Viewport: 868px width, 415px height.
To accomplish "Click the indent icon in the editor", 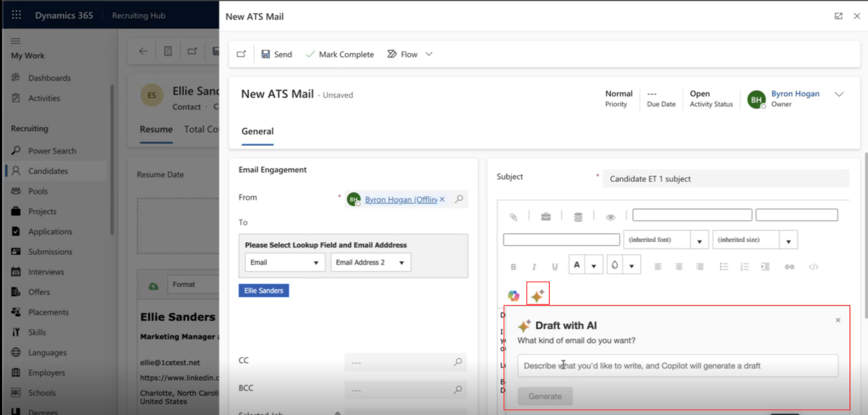I will [x=765, y=267].
